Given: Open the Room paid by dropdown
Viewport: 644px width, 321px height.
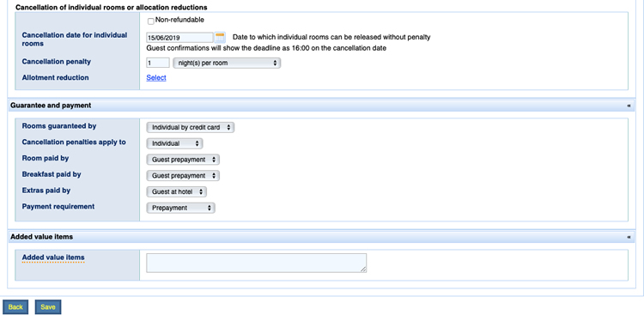Looking at the screenshot, I should pyautogui.click(x=183, y=160).
